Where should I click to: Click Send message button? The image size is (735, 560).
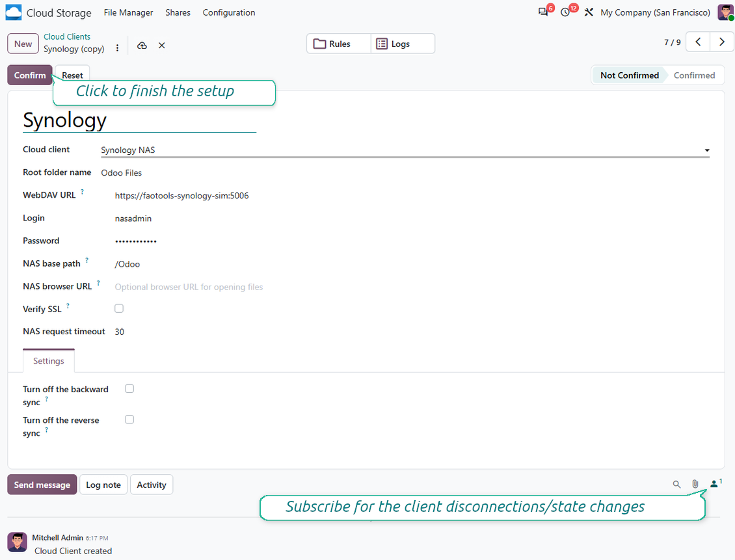click(42, 485)
